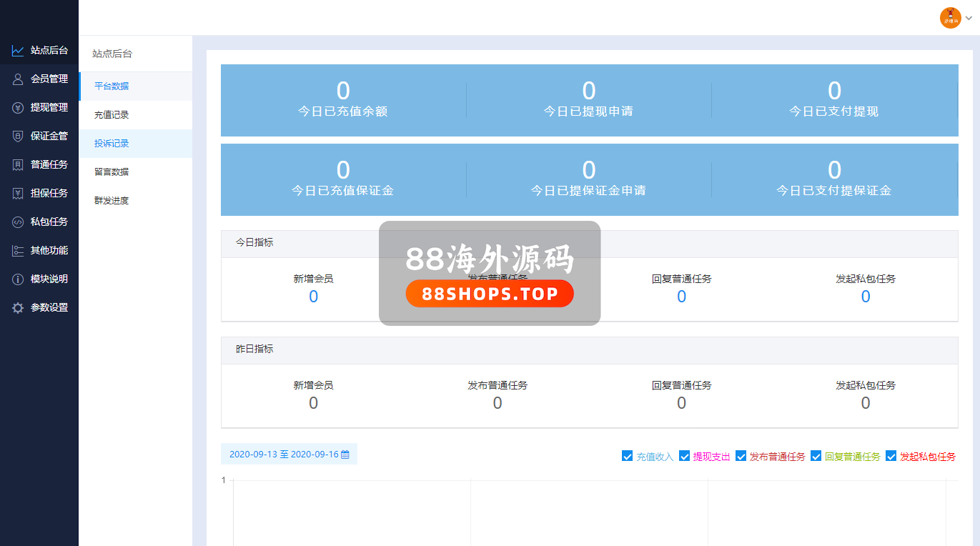
Task: Click the 担保任务 sidebar icon
Action: coord(18,194)
